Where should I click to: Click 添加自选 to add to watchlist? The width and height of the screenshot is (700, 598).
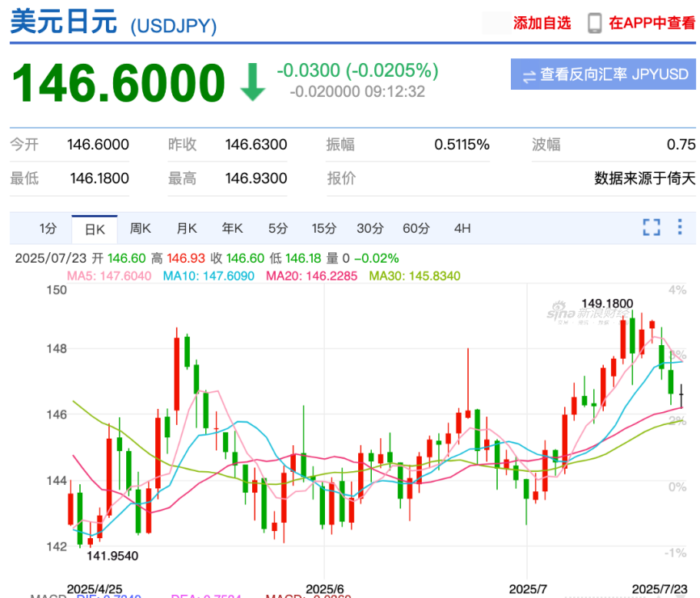[542, 23]
